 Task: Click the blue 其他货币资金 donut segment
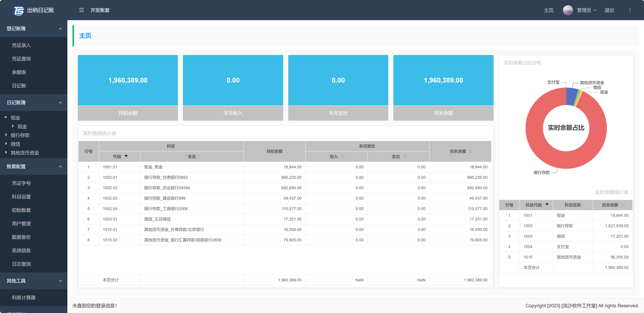click(572, 96)
